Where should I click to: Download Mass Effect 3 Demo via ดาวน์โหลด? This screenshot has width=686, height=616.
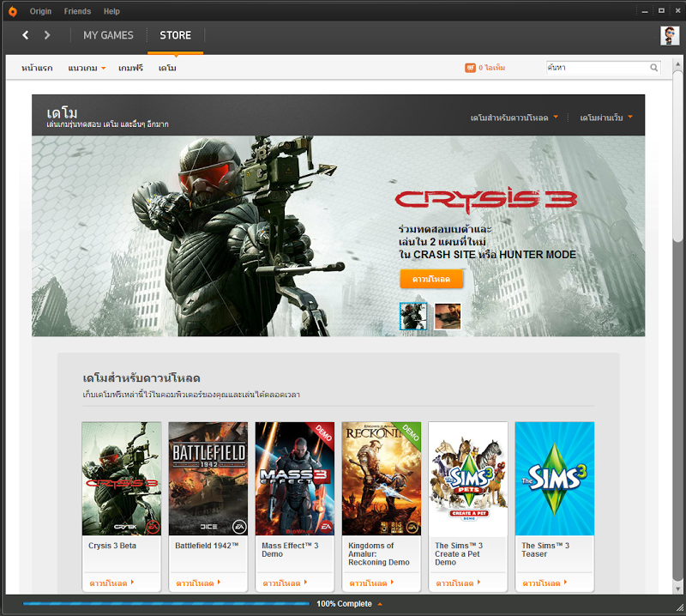click(285, 583)
